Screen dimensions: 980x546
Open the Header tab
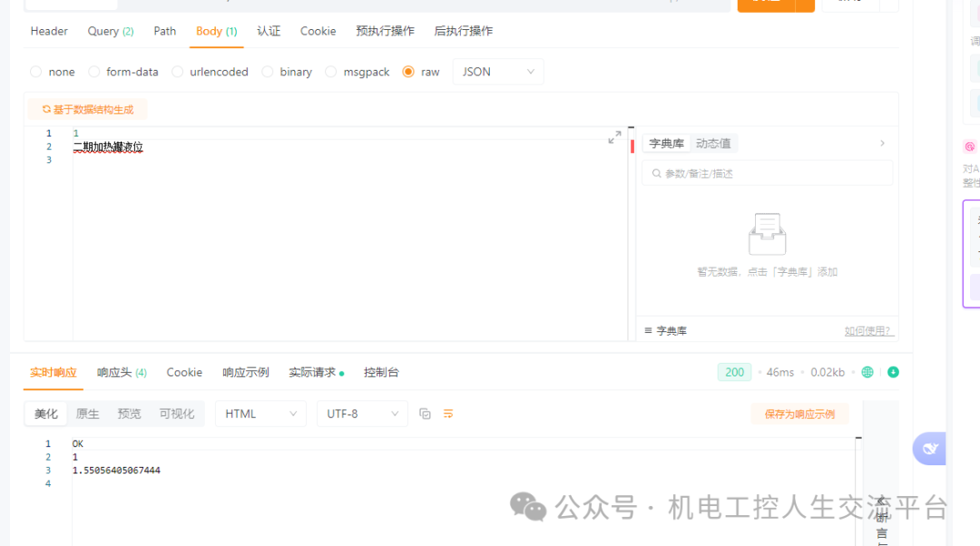point(49,31)
